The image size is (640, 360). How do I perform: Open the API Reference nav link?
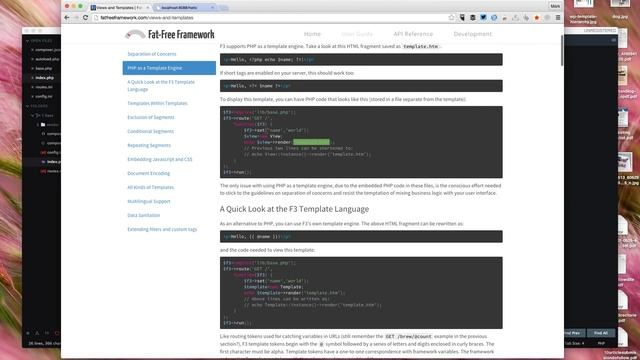pos(413,34)
